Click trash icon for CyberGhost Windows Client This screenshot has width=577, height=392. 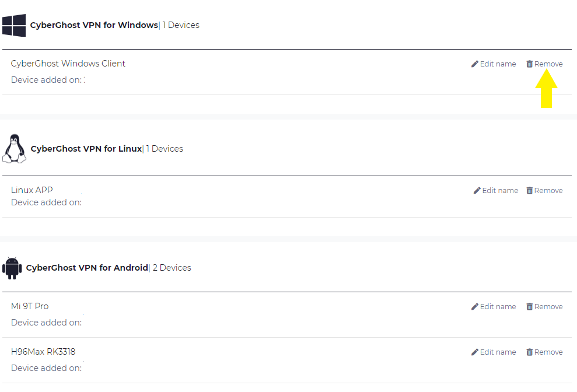tap(530, 64)
